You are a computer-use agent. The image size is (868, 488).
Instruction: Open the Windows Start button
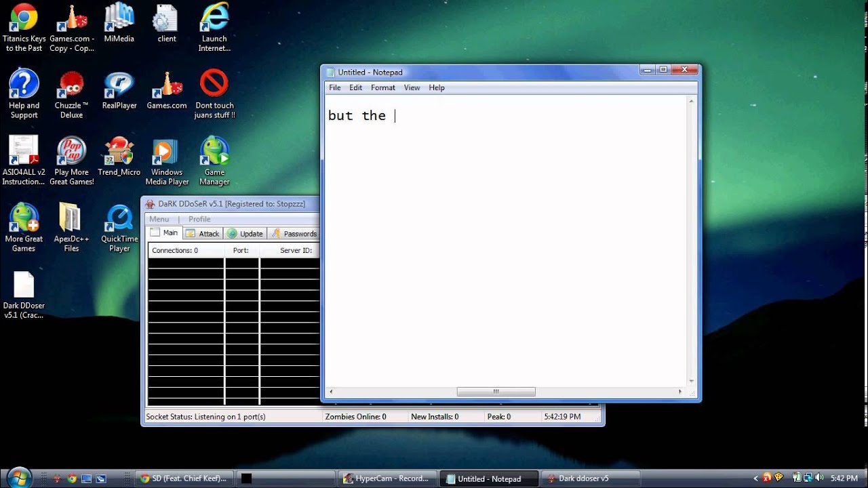tap(19, 477)
